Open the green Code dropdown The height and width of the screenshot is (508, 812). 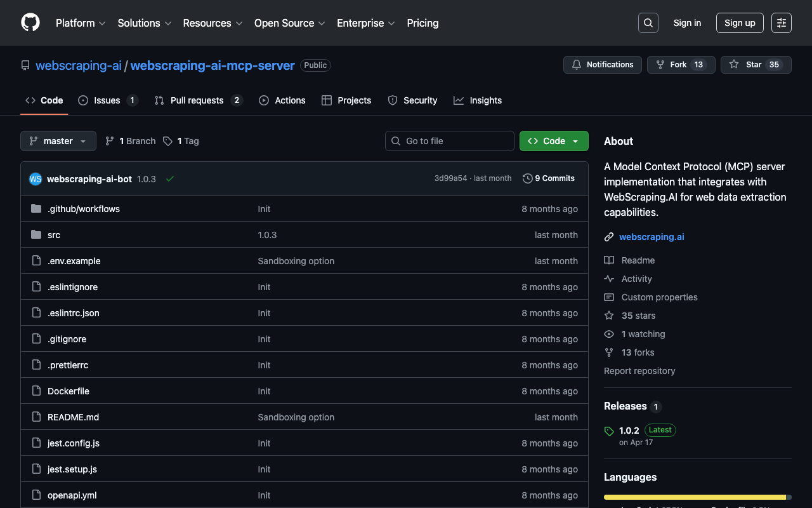click(x=554, y=141)
